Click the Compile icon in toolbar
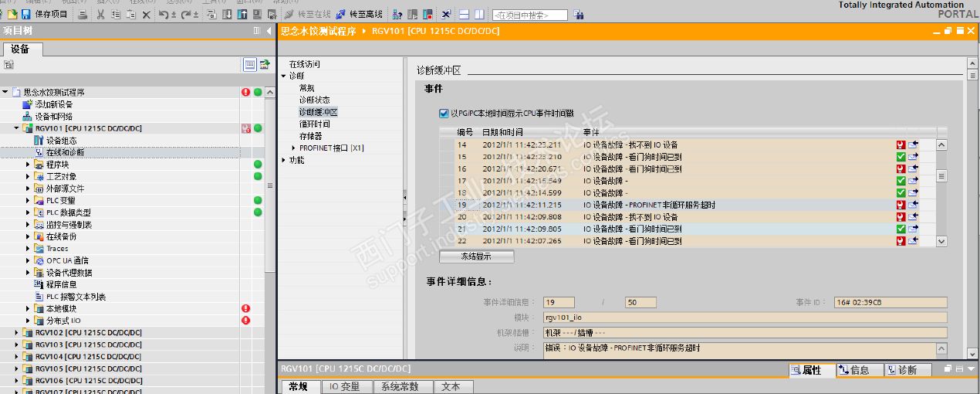Image resolution: width=980 pixels, height=394 pixels. (x=211, y=14)
